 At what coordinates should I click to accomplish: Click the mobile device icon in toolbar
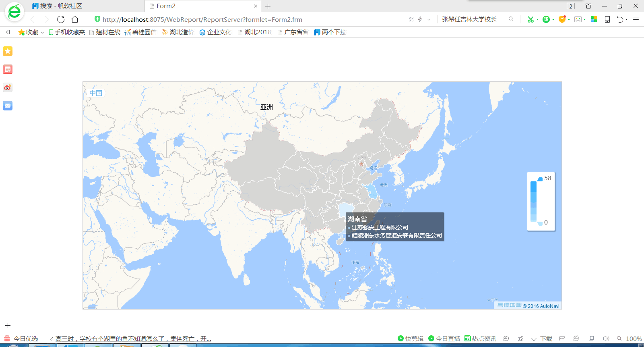coord(607,19)
